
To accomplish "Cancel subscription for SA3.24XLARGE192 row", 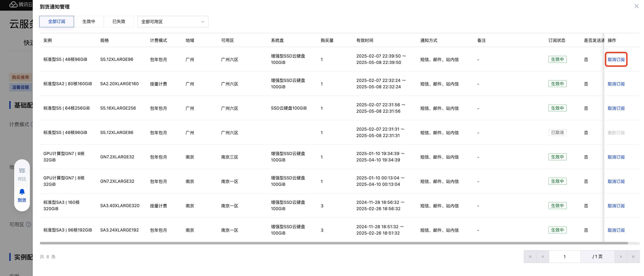I will pyautogui.click(x=616, y=230).
